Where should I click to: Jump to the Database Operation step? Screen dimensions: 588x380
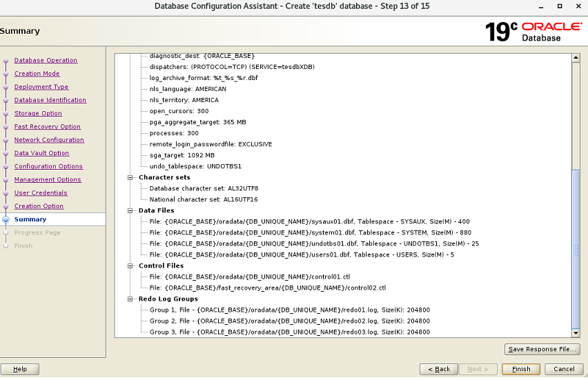tap(46, 61)
